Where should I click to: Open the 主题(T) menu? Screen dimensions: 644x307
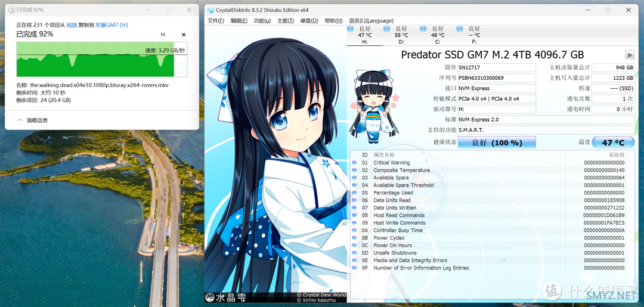click(286, 20)
